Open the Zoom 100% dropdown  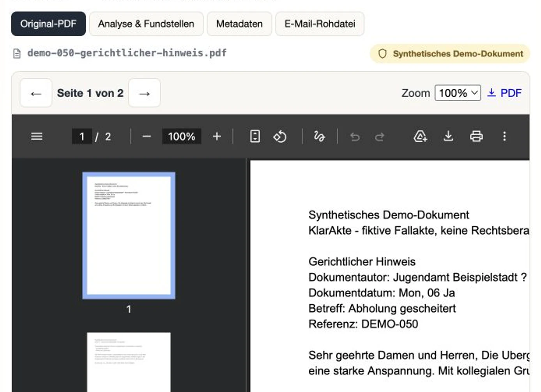458,93
